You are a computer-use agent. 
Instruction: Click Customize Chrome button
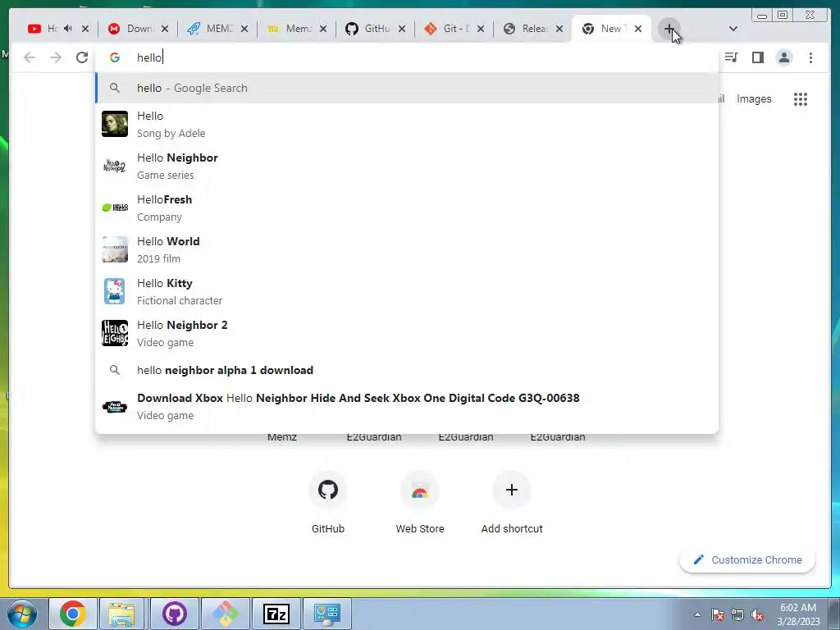748,559
